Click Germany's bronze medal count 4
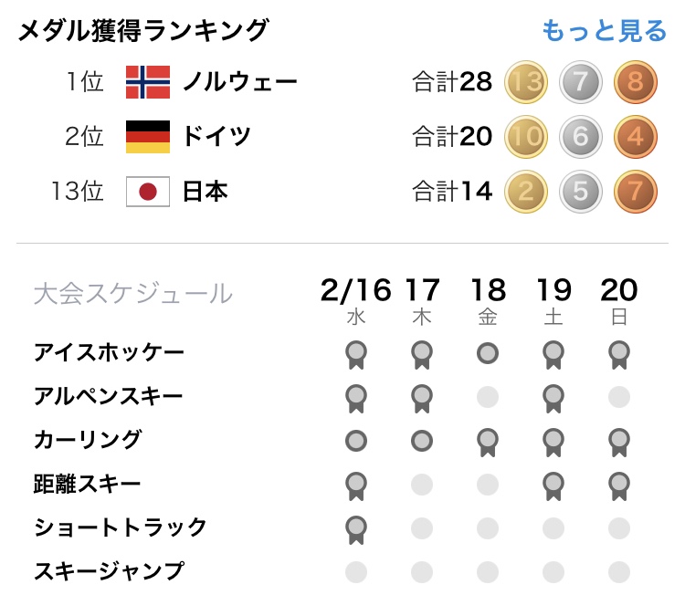 coord(635,137)
